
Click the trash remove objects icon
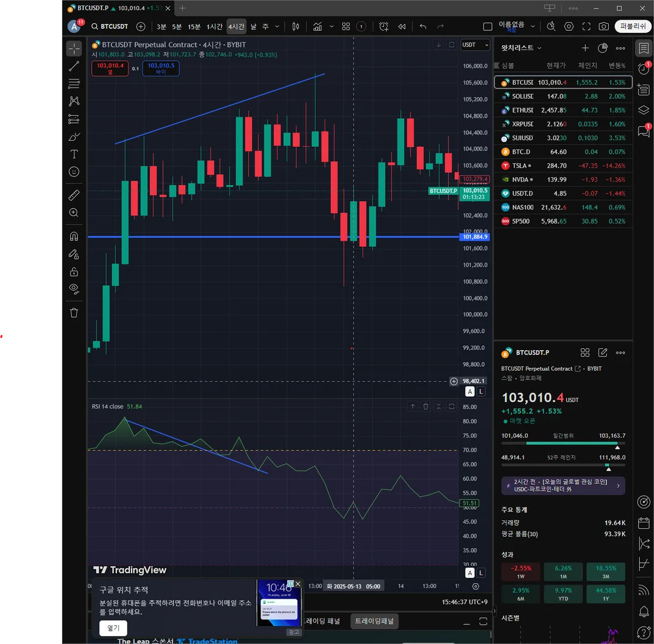(74, 313)
